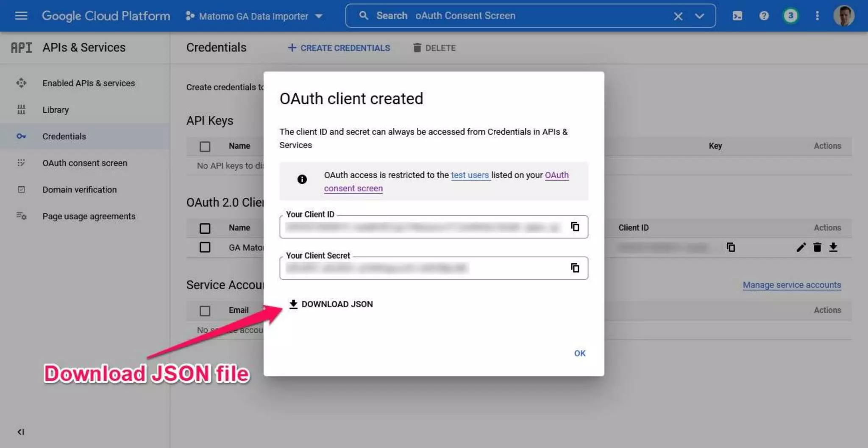Open Domain verification sidebar item
Screen dimensions: 868x448
point(85,190)
